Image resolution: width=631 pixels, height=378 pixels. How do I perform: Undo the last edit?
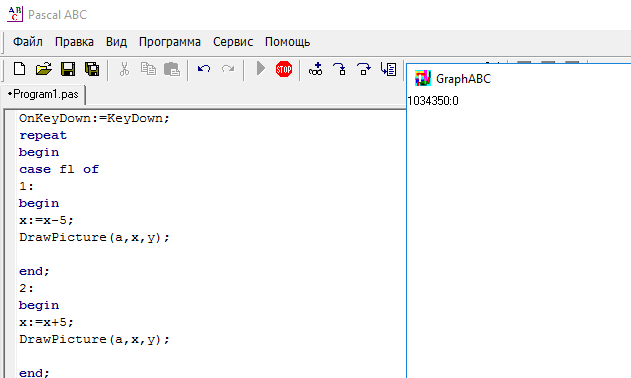click(204, 69)
